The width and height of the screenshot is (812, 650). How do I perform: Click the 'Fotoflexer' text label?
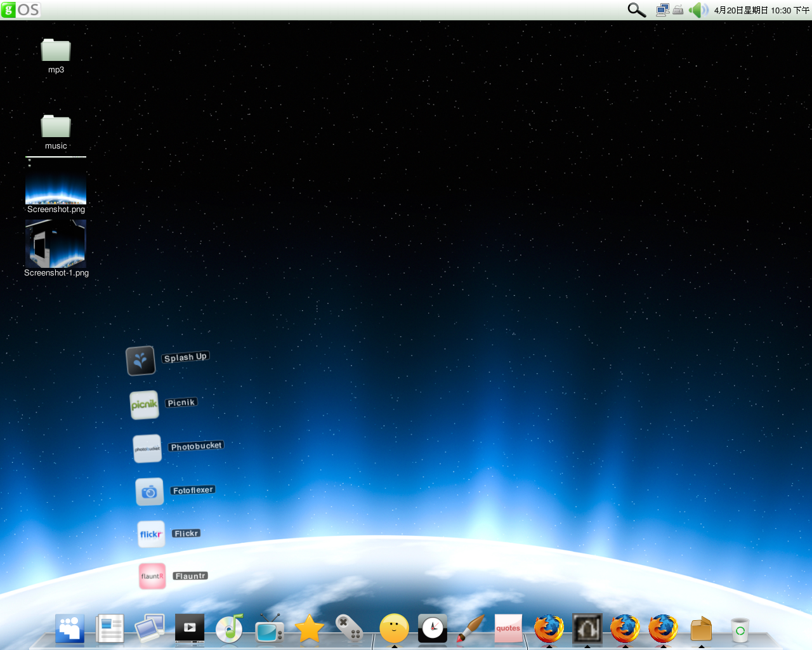click(x=193, y=490)
